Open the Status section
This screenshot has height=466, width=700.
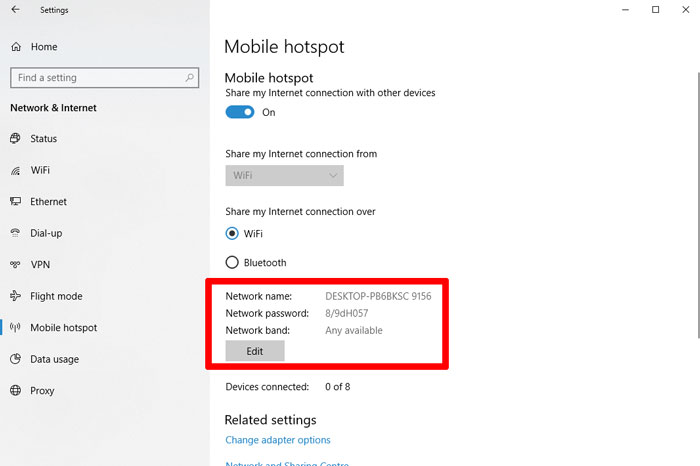pos(43,139)
